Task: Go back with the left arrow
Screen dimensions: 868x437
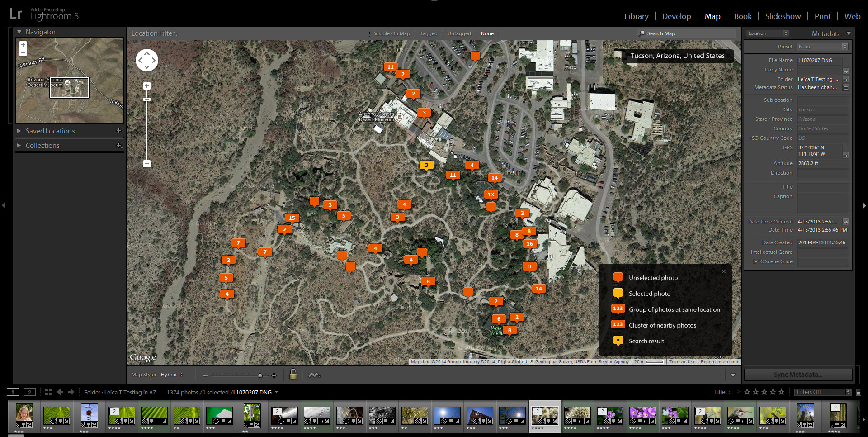Action: pos(60,392)
